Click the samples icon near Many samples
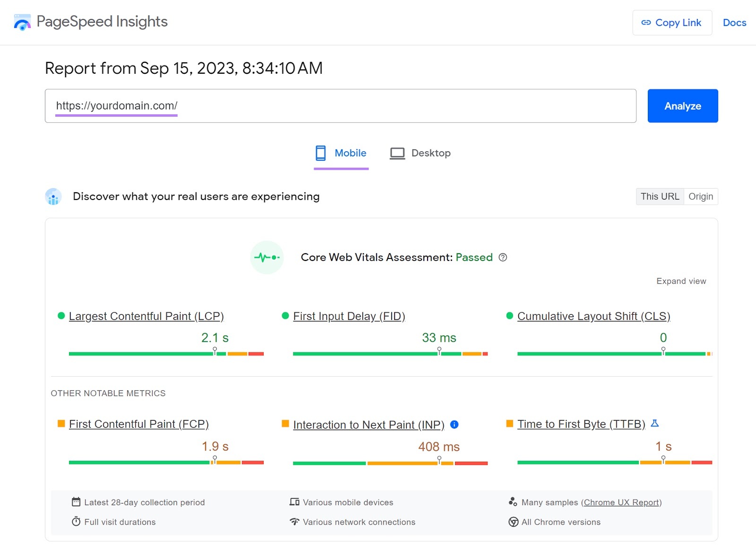Image resolution: width=756 pixels, height=551 pixels. tap(513, 502)
